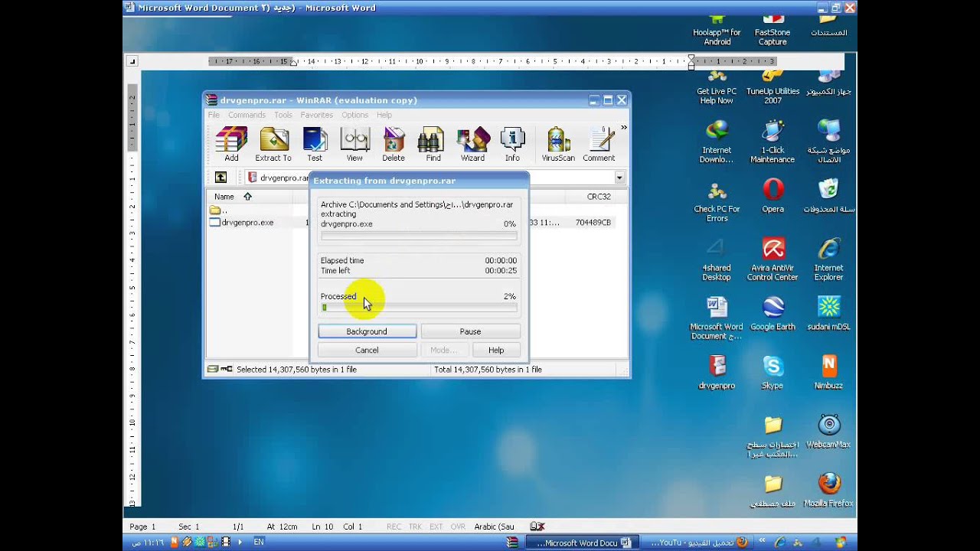This screenshot has height=551, width=980.
Task: Open Internet Explorer desktop icon
Action: tap(828, 259)
